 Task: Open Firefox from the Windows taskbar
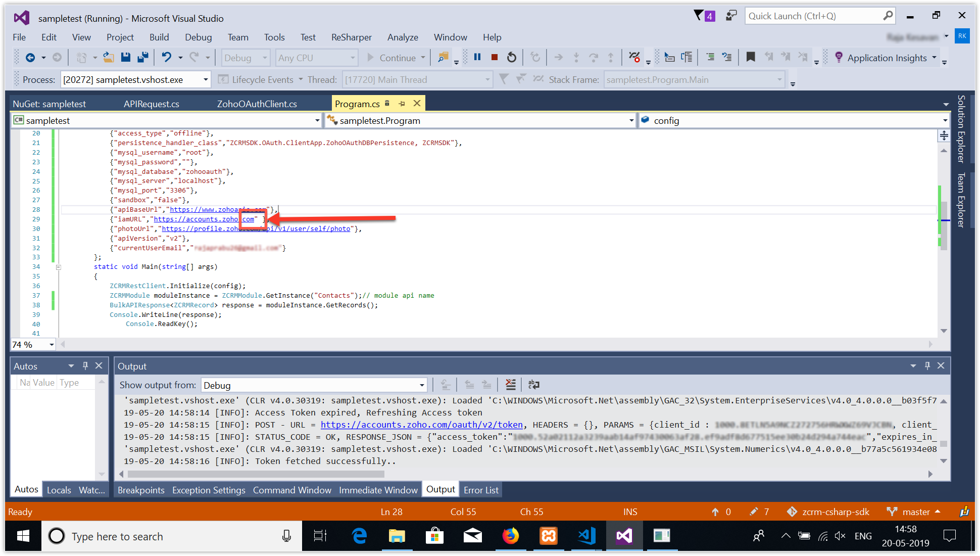click(511, 536)
